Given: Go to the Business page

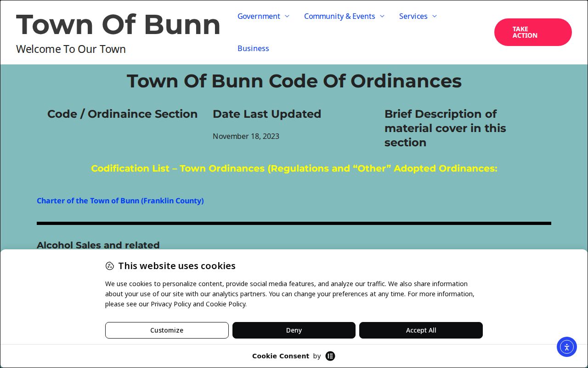Looking at the screenshot, I should coord(253,48).
